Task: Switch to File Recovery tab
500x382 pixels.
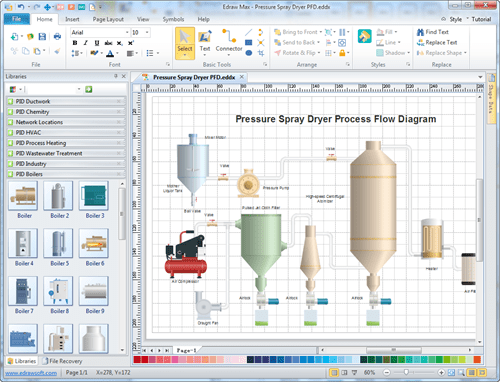Action: pyautogui.click(x=62, y=361)
